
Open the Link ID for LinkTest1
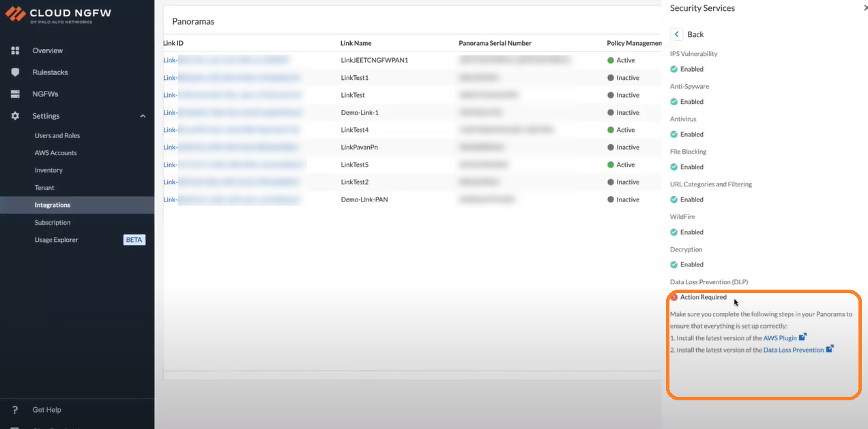coord(231,78)
